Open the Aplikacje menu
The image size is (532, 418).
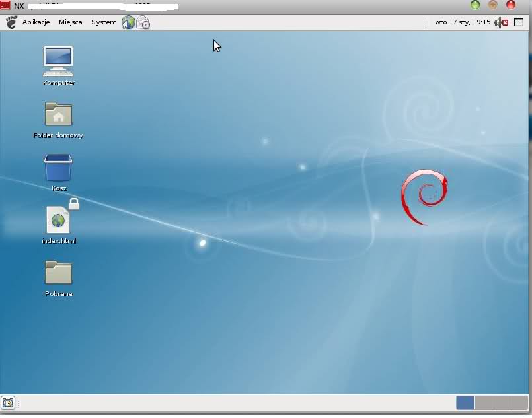tap(36, 22)
